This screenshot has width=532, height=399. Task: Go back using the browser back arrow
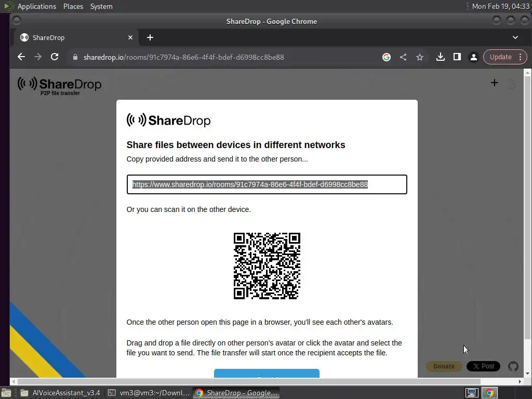(x=21, y=57)
